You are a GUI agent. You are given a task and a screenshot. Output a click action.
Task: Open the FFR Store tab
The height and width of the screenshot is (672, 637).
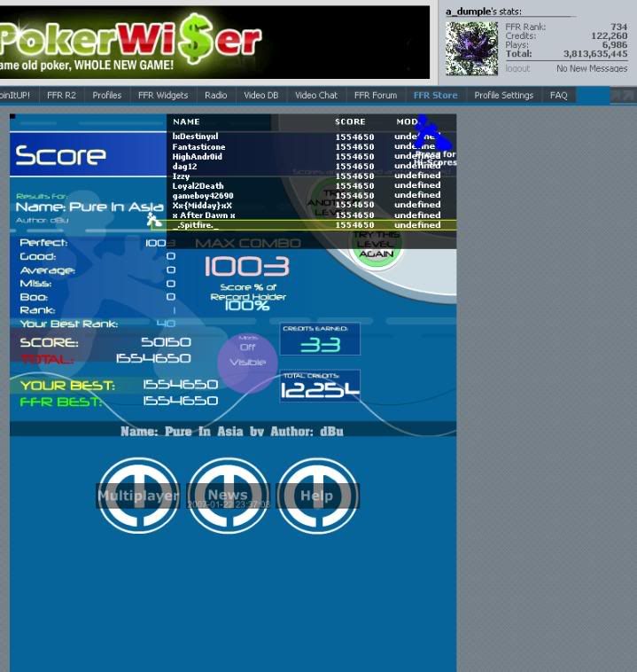pos(435,95)
